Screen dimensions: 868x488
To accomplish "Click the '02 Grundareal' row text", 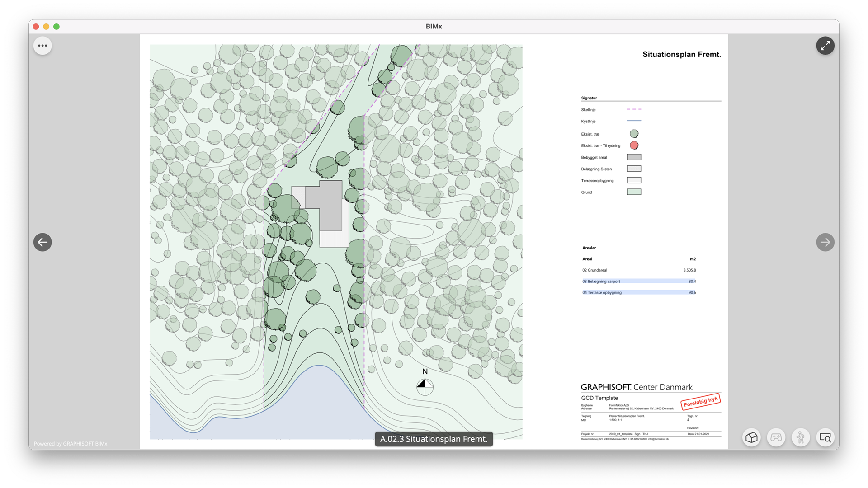I will (594, 270).
